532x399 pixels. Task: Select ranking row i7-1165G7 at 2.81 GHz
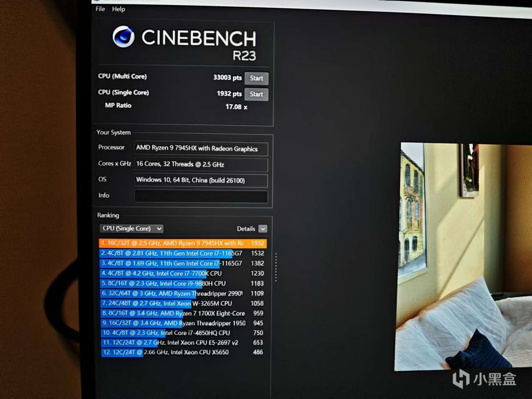coord(183,253)
